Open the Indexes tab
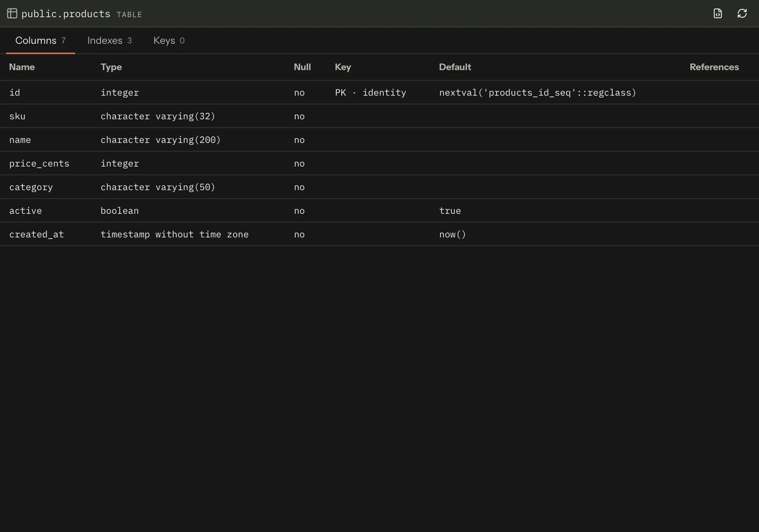 [109, 40]
